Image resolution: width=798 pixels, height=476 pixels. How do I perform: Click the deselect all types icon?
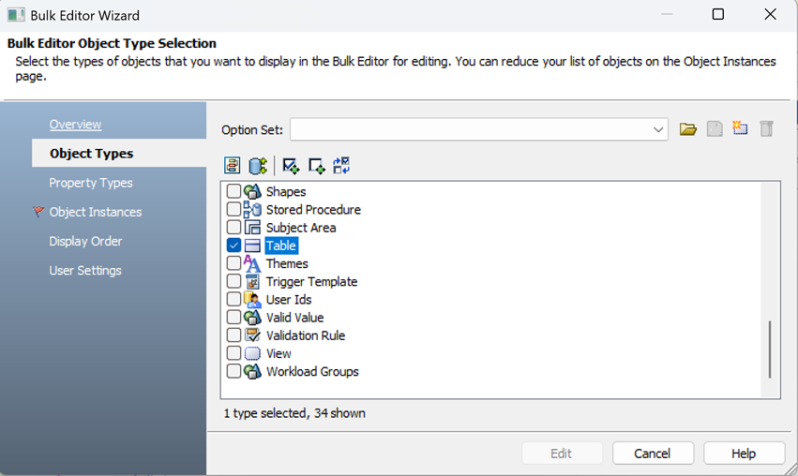pos(316,165)
